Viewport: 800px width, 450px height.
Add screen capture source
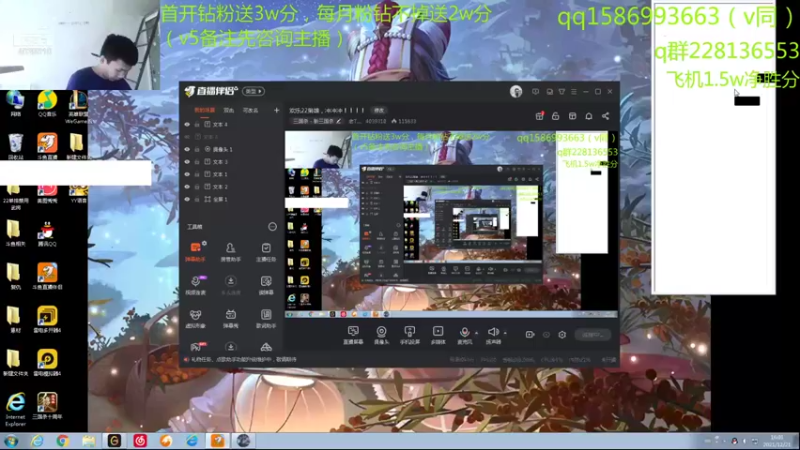(353, 335)
